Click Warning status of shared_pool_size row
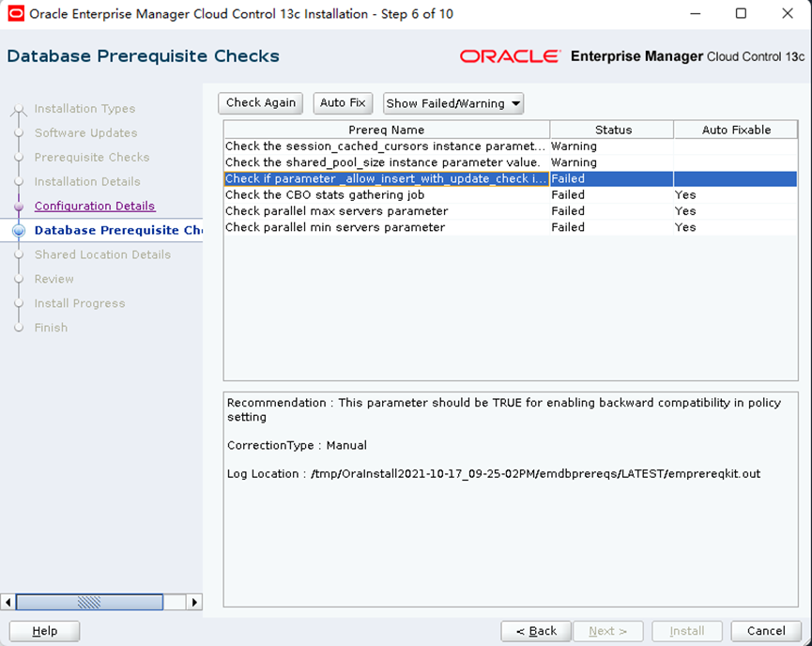Viewport: 812px width, 646px height. tap(574, 162)
